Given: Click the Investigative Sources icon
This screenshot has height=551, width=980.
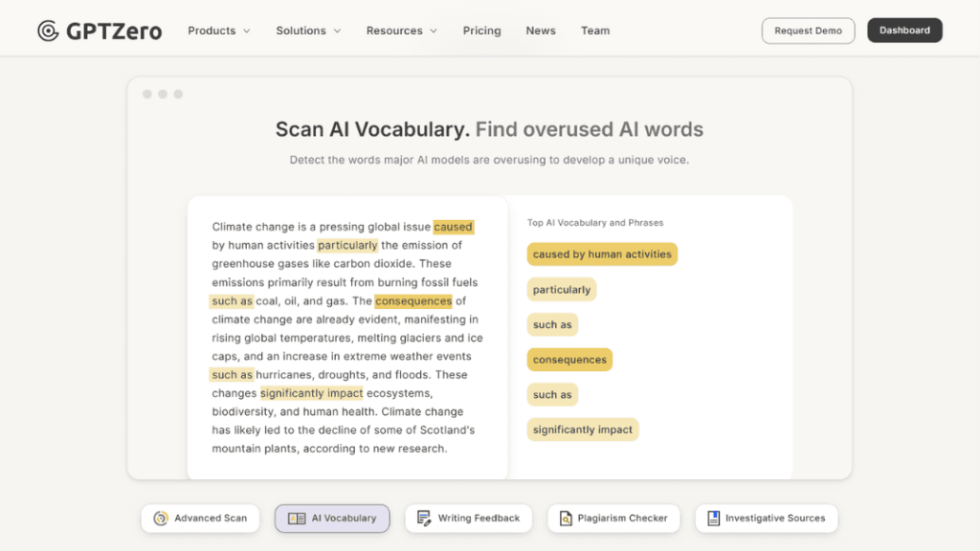Looking at the screenshot, I should coord(713,518).
